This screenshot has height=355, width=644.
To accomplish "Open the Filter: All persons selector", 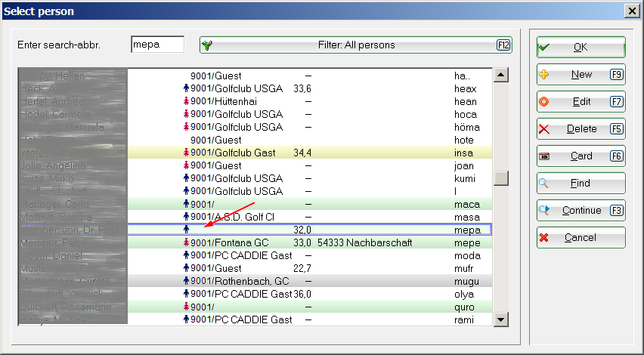I will pos(355,45).
